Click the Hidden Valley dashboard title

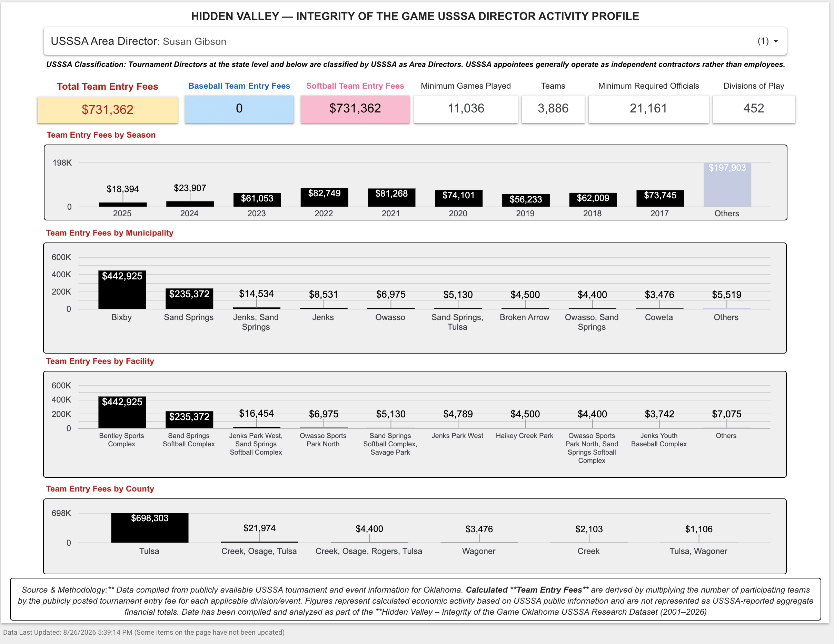pos(415,16)
